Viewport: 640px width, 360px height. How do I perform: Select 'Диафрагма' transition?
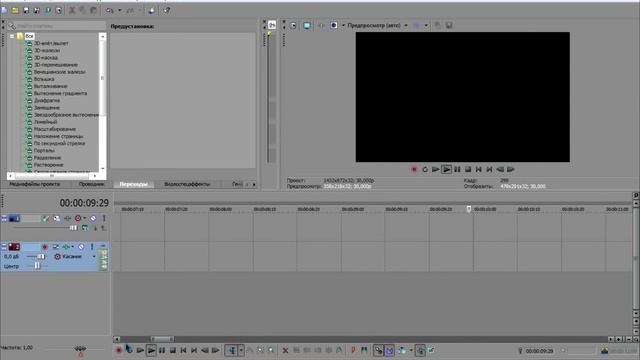point(47,100)
